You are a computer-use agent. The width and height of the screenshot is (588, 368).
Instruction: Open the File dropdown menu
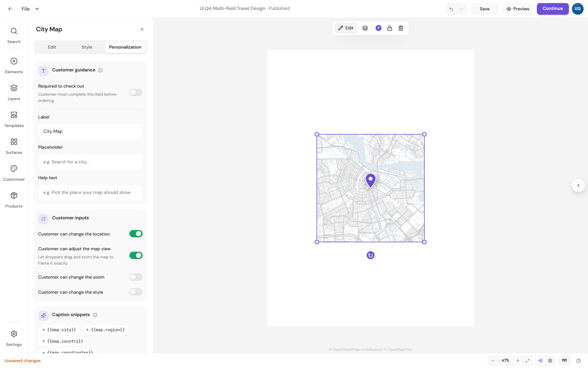(30, 9)
